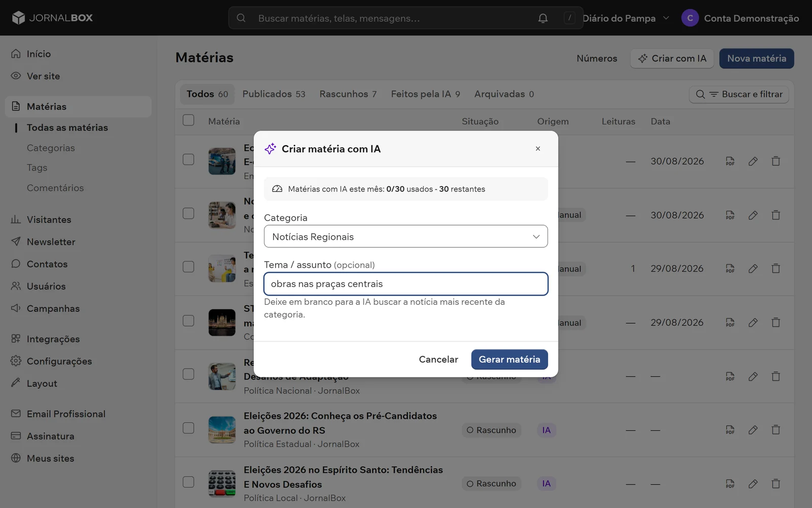This screenshot has width=812, height=508.
Task: Check the Política Nacional row checkbox
Action: 188,374
